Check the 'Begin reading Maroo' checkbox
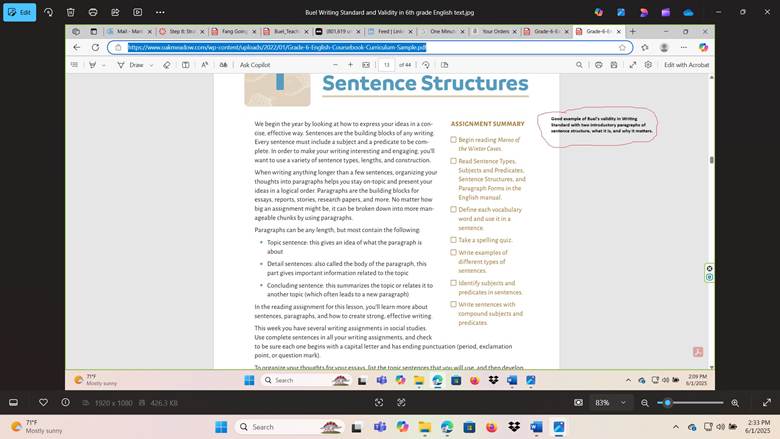 (x=453, y=140)
